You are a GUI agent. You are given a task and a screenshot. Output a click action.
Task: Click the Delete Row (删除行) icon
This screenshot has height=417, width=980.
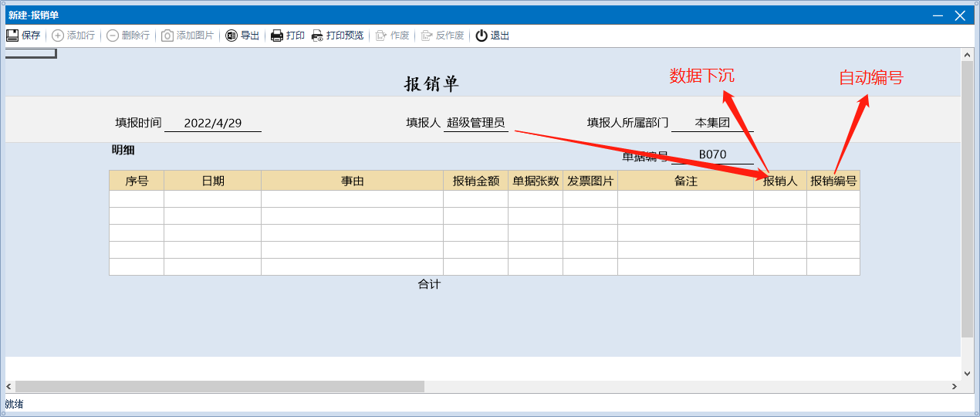[113, 36]
